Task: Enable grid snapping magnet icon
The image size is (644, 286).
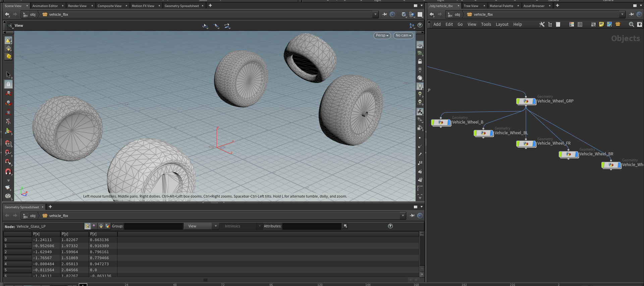Action: 8,143
